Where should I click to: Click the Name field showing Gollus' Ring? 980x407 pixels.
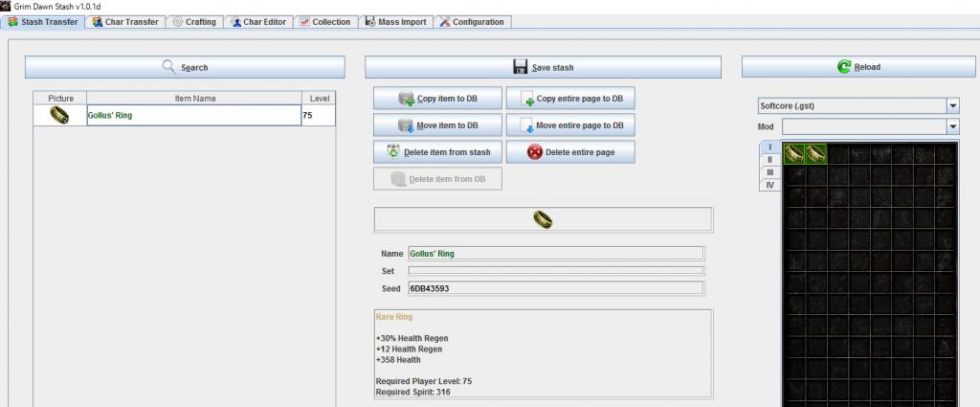coord(556,254)
